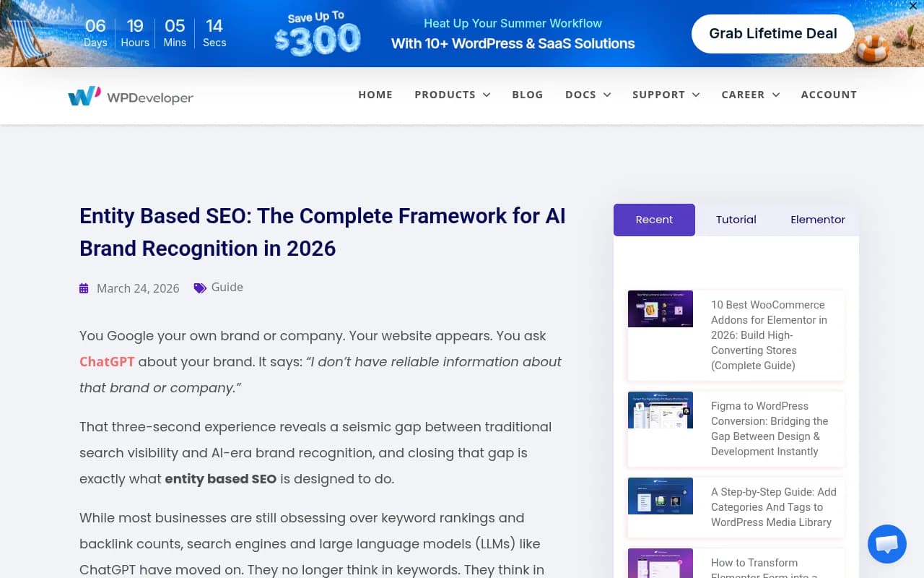Click the date March 24, 2026

(x=138, y=288)
